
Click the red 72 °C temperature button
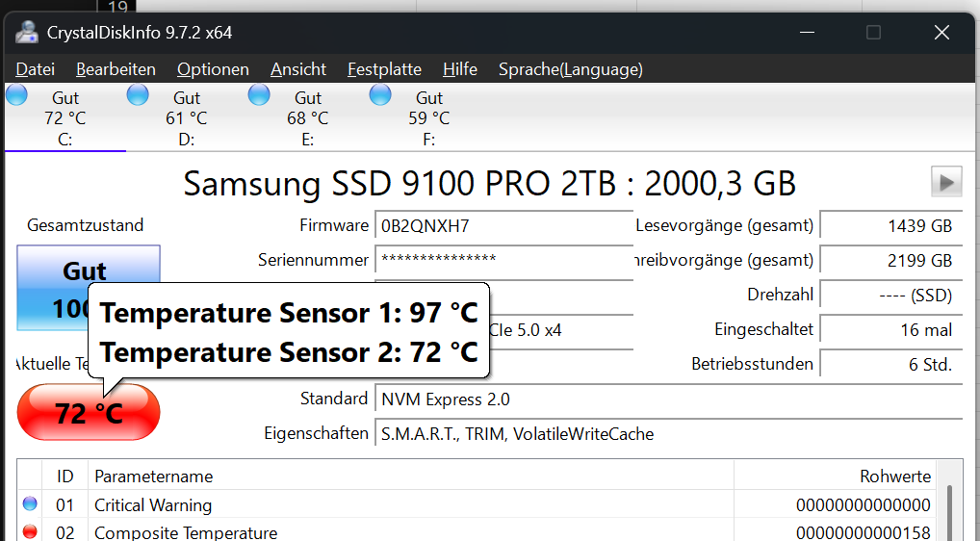pyautogui.click(x=89, y=412)
